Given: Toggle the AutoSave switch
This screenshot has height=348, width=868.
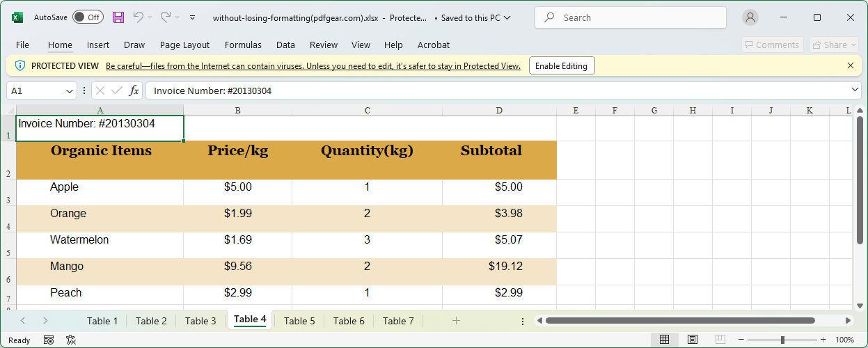Looking at the screenshot, I should 88,17.
